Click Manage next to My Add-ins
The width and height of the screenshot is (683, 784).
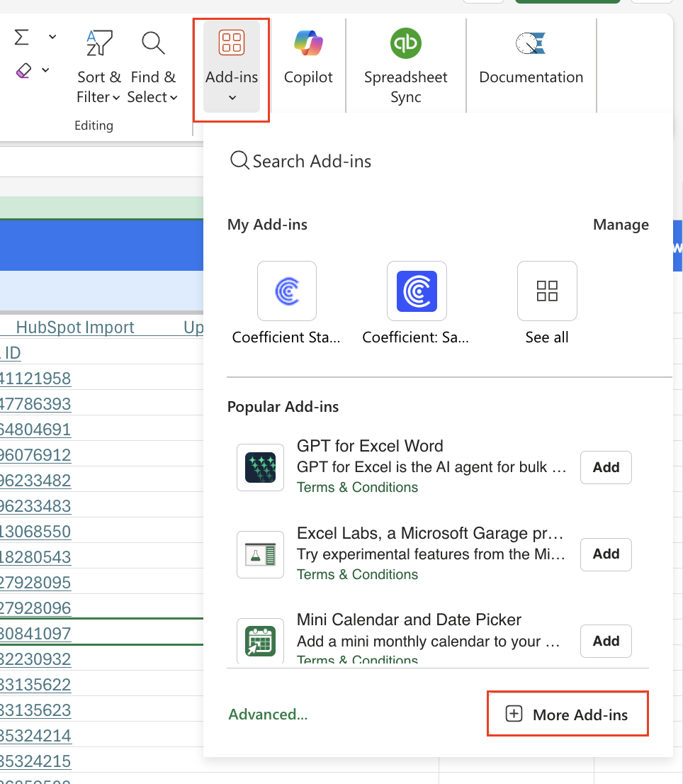(621, 225)
